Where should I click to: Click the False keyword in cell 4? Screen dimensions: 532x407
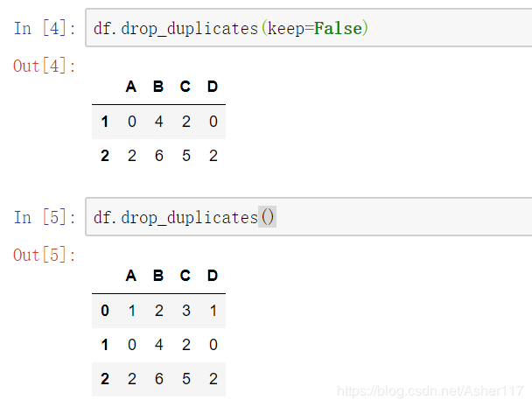click(x=338, y=28)
